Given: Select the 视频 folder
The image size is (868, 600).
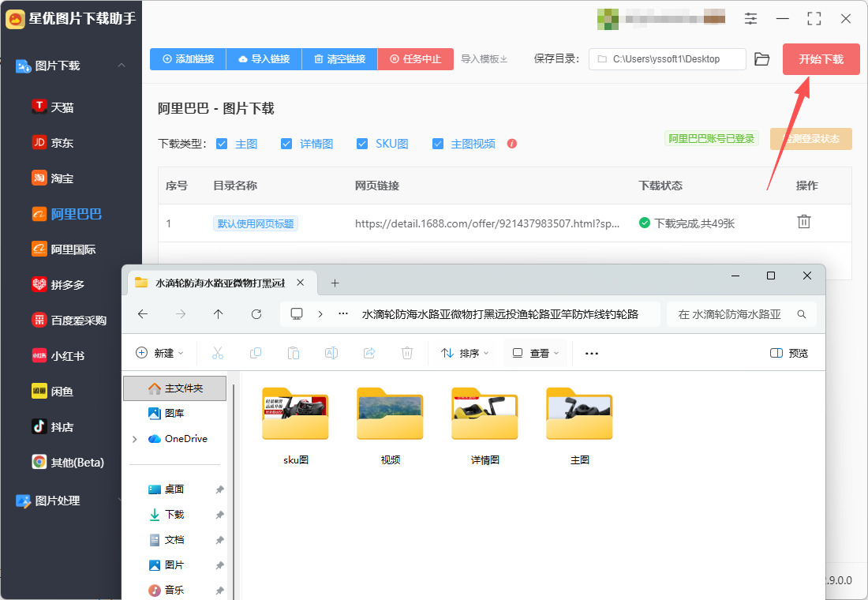Looking at the screenshot, I should (x=391, y=426).
